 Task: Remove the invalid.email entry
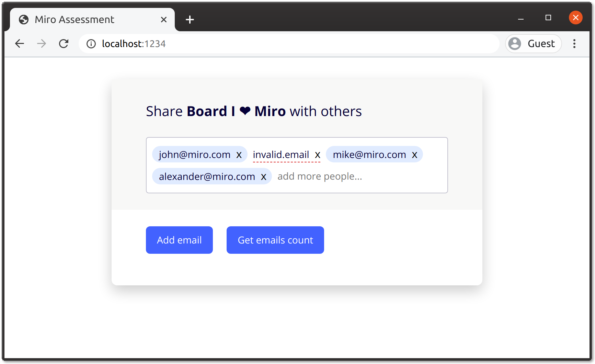point(318,155)
